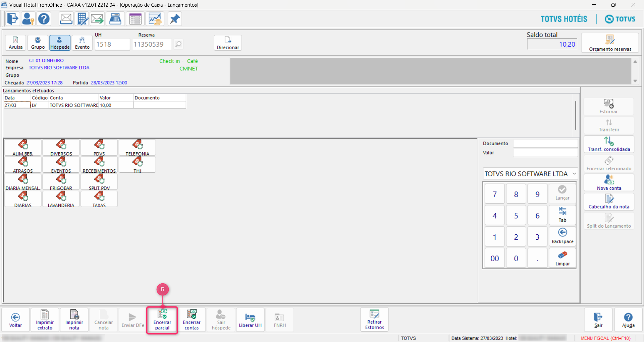
Task: Click keypad digit 5
Action: pyautogui.click(x=516, y=216)
